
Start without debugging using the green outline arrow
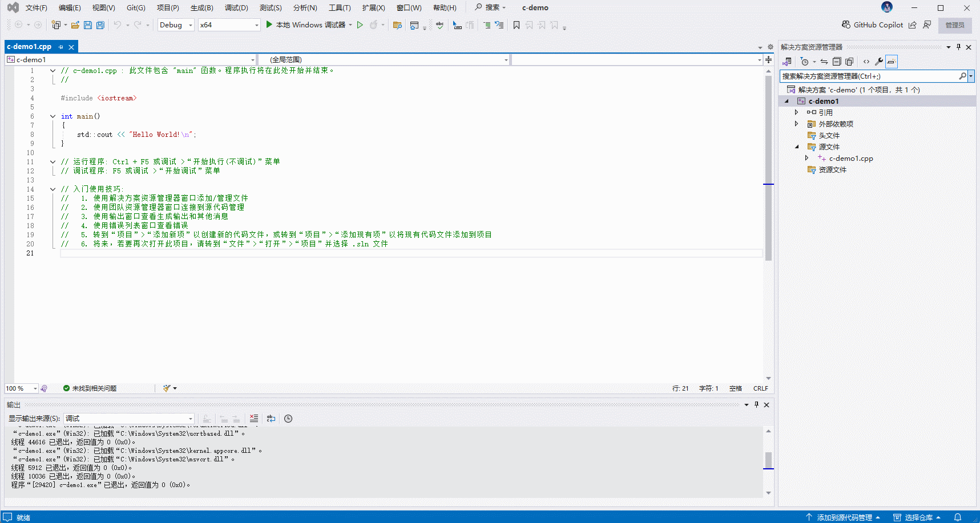360,25
